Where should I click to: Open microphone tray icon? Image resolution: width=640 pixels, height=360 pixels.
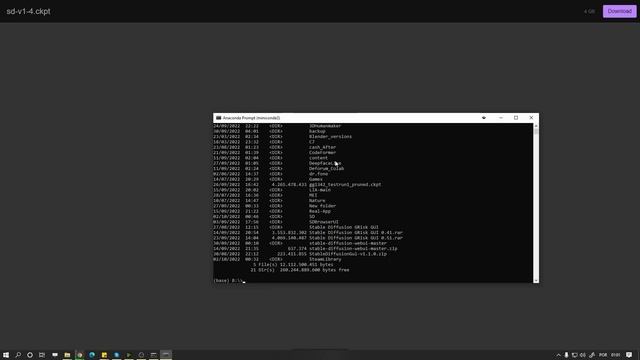[x=566, y=355]
